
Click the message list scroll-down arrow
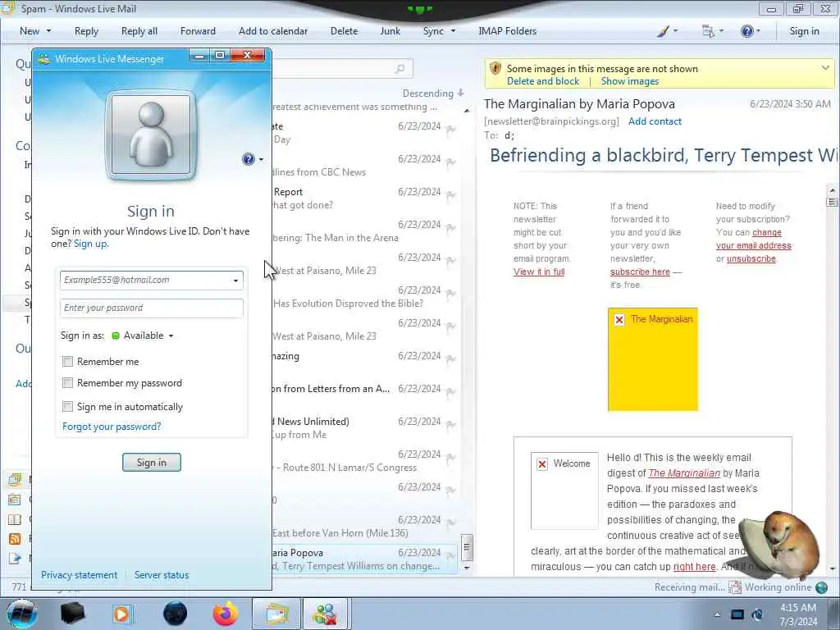coord(467,568)
